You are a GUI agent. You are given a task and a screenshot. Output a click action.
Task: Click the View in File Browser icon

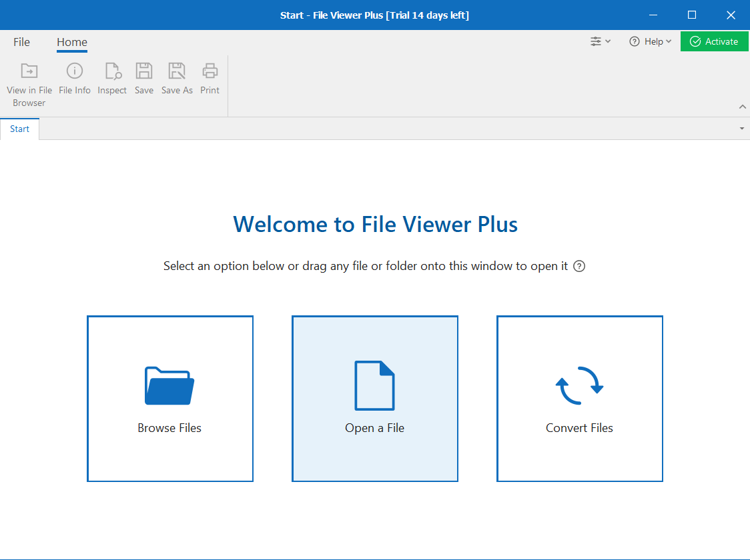tap(29, 71)
